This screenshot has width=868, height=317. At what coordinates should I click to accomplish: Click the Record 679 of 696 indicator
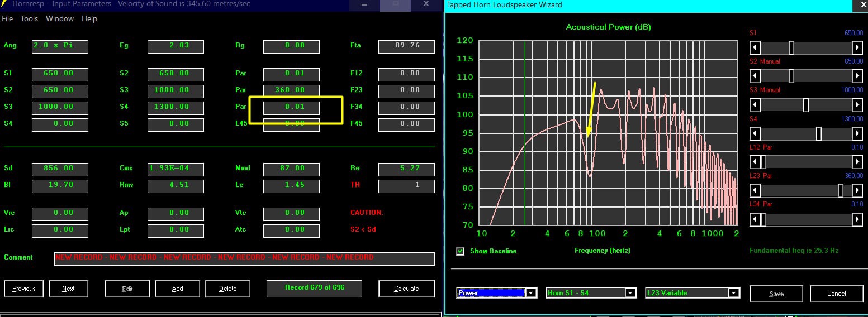point(314,288)
